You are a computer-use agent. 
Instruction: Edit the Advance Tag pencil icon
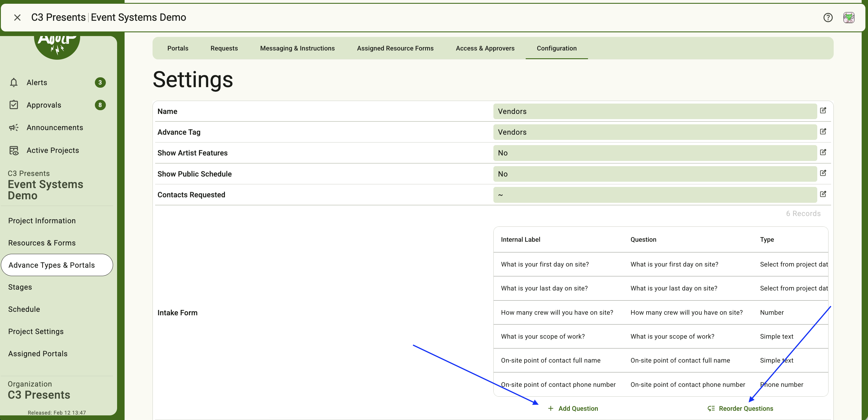click(x=823, y=132)
